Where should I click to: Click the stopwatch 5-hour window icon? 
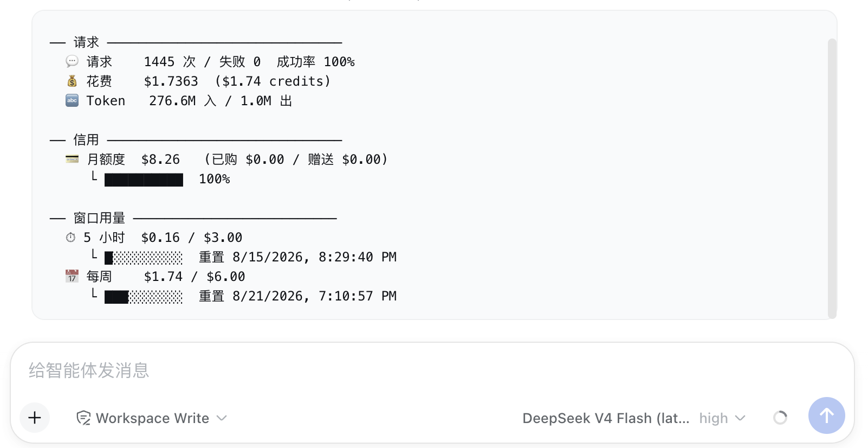click(x=71, y=237)
